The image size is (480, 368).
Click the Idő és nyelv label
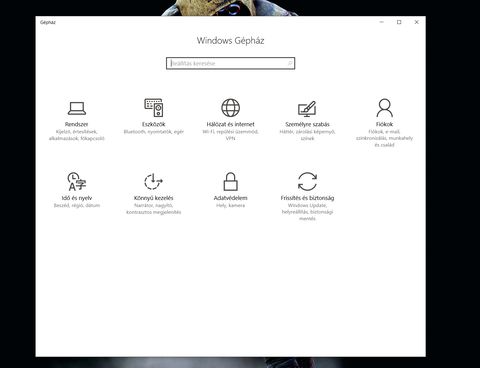click(77, 198)
